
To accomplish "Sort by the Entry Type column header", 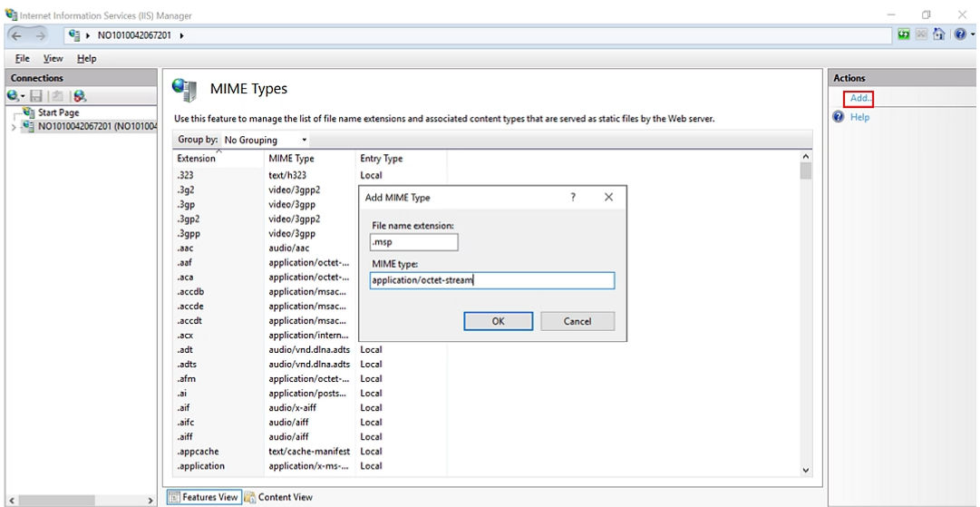I will tap(402, 159).
